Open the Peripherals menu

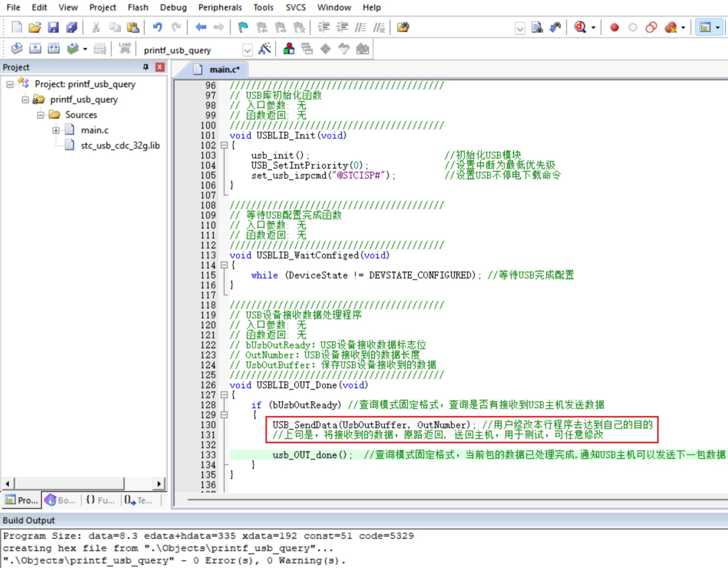[x=220, y=7]
